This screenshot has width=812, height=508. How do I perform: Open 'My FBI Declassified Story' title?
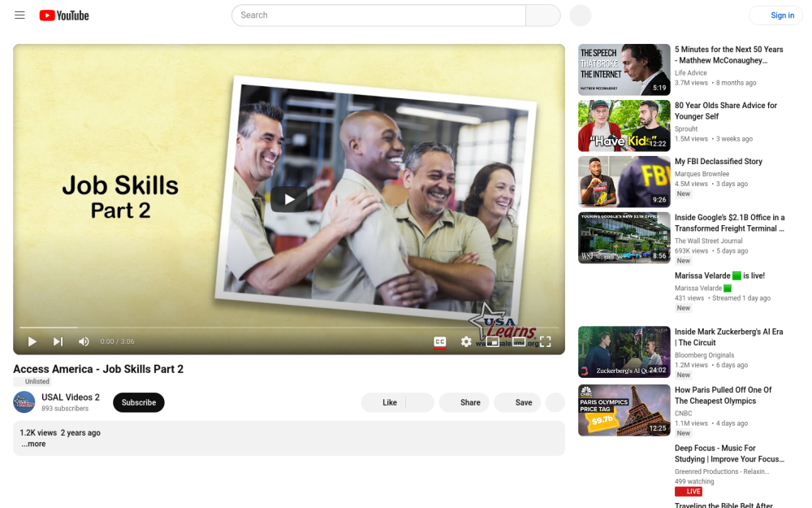[x=719, y=161]
